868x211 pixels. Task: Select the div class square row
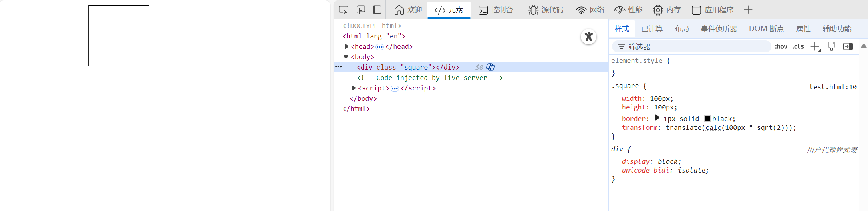coord(471,67)
